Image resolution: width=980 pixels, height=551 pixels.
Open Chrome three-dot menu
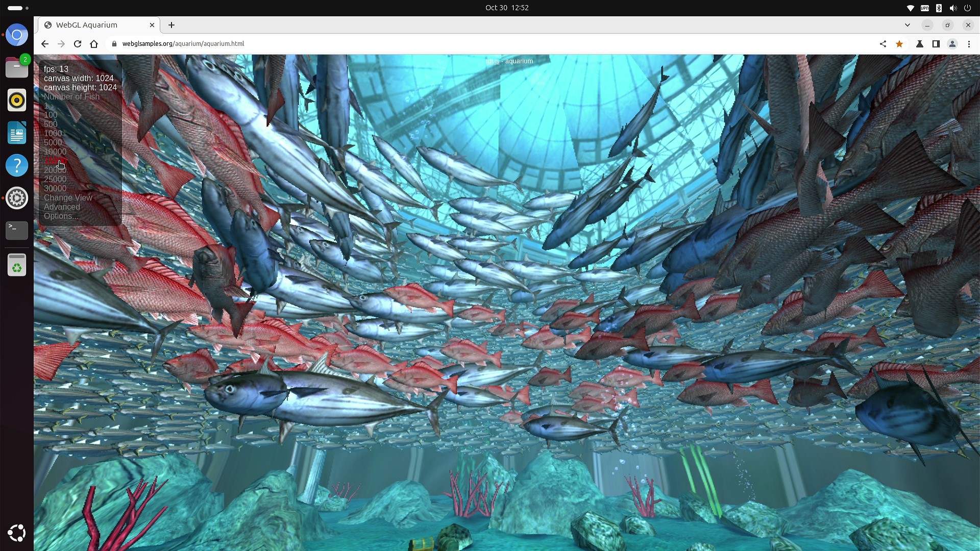click(969, 44)
